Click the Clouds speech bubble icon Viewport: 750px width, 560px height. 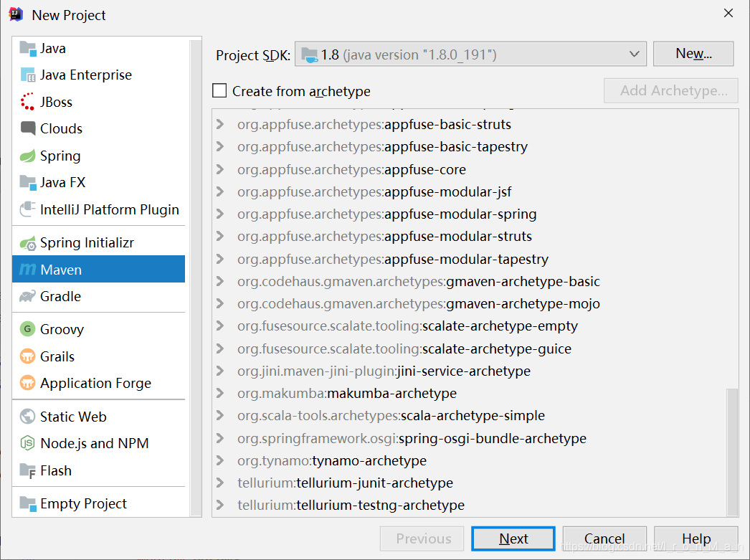click(28, 128)
